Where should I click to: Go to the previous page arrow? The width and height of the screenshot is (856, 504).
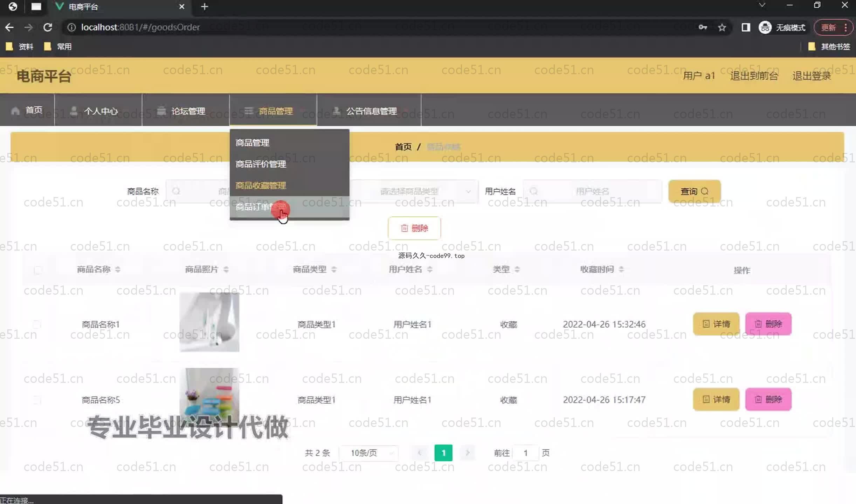point(419,453)
